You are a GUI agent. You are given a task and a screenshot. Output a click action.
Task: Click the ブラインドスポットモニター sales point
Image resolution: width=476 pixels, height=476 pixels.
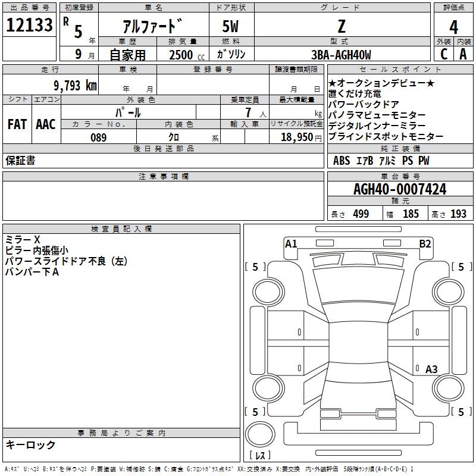click(386, 137)
